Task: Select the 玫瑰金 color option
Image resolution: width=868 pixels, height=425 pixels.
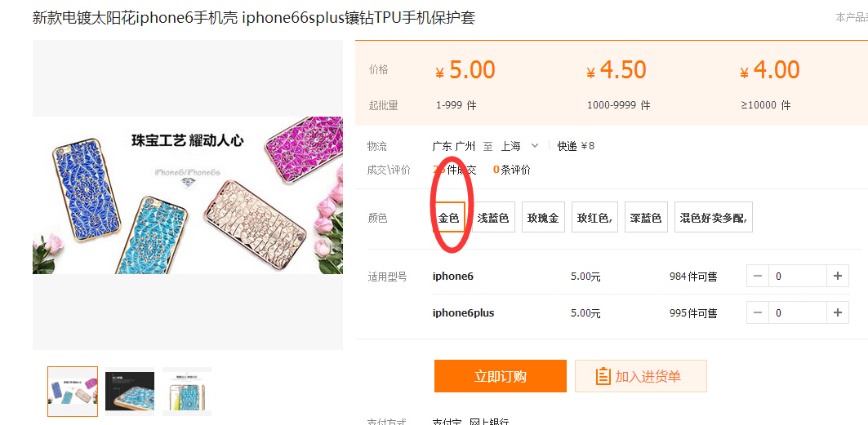Action: 543,217
